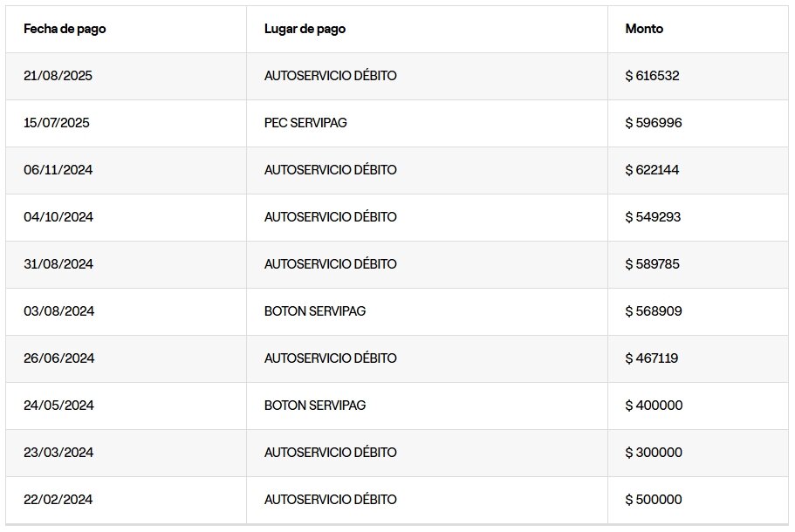
Task: Click the Fecha de pago column header
Action: (65, 29)
